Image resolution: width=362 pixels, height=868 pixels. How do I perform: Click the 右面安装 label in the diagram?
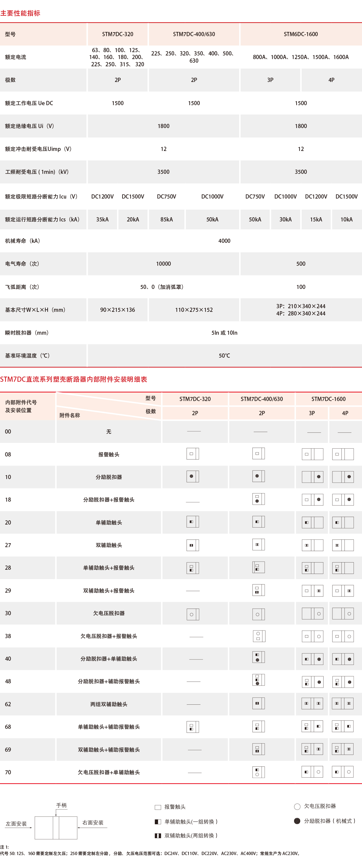[93, 823]
